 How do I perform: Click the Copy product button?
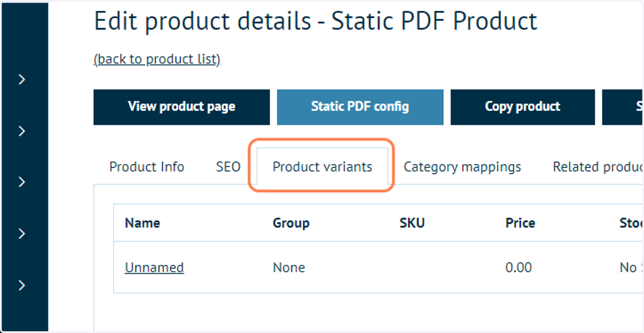pos(523,107)
